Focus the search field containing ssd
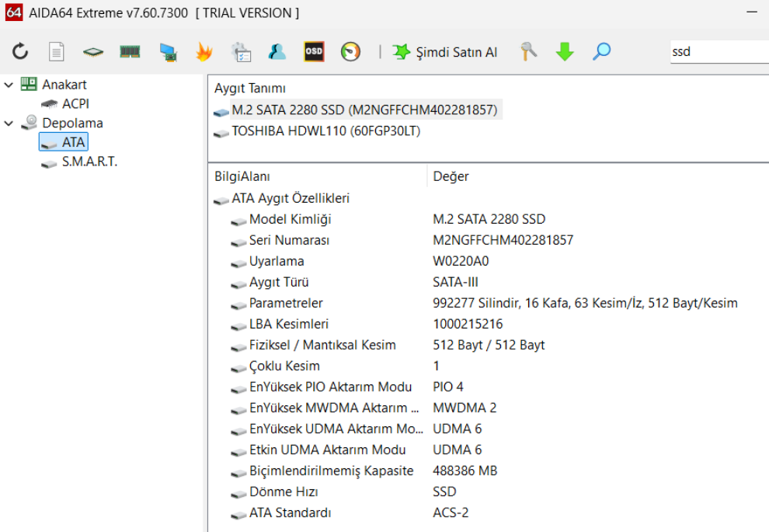 [x=719, y=51]
